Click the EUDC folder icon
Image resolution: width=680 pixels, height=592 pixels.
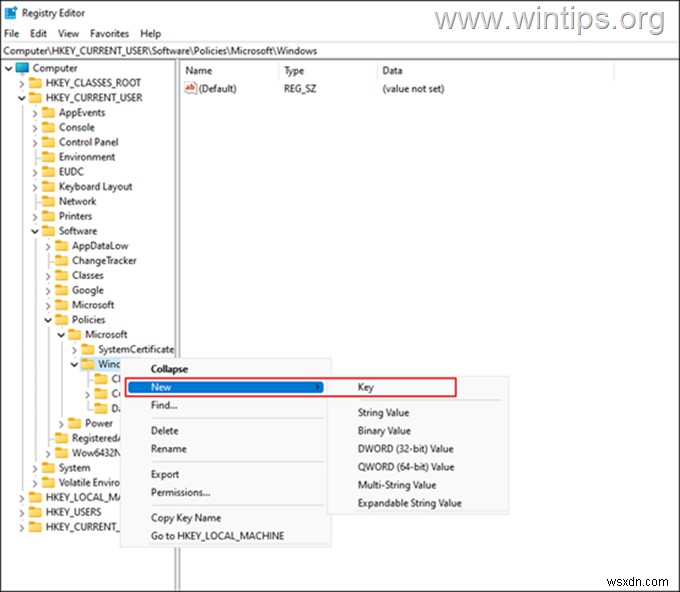[48, 172]
